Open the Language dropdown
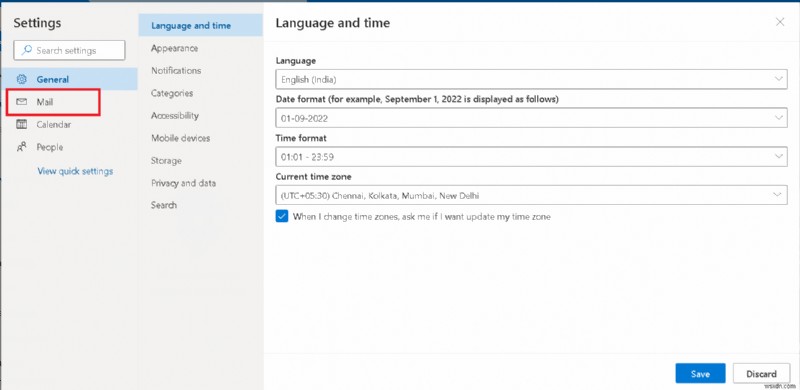Viewport: 800px width, 390px height. [531, 79]
